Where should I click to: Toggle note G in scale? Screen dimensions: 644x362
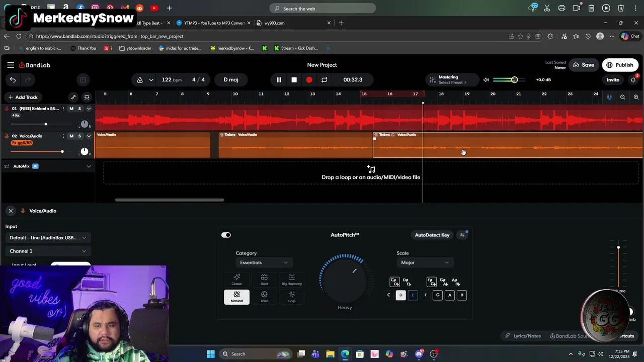coord(438,295)
